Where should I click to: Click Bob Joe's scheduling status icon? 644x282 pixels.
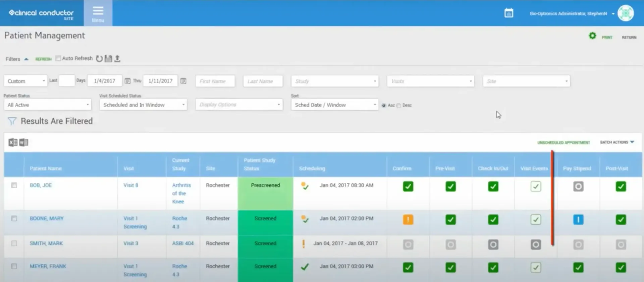pyautogui.click(x=305, y=186)
